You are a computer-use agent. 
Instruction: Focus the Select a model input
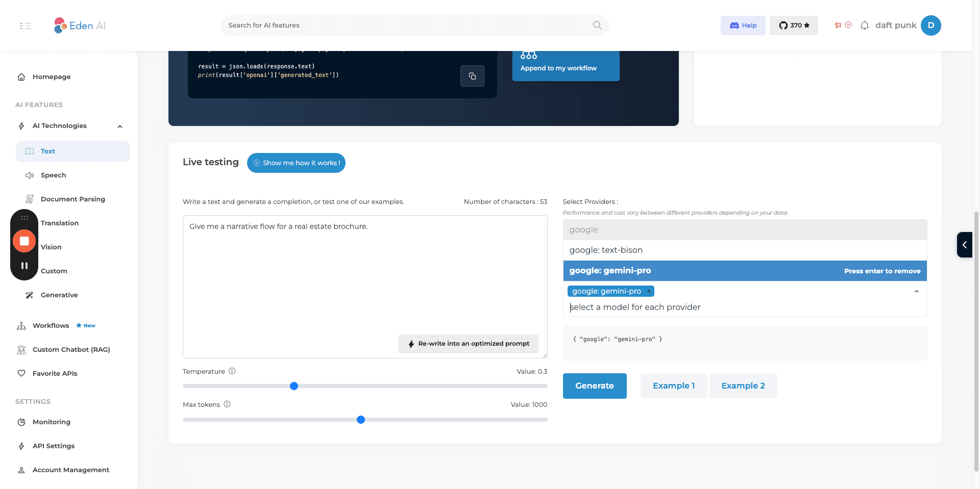(745, 307)
